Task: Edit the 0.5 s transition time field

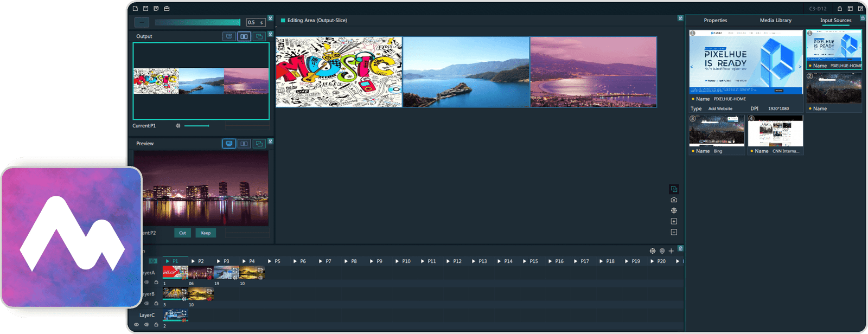Action: coord(256,22)
